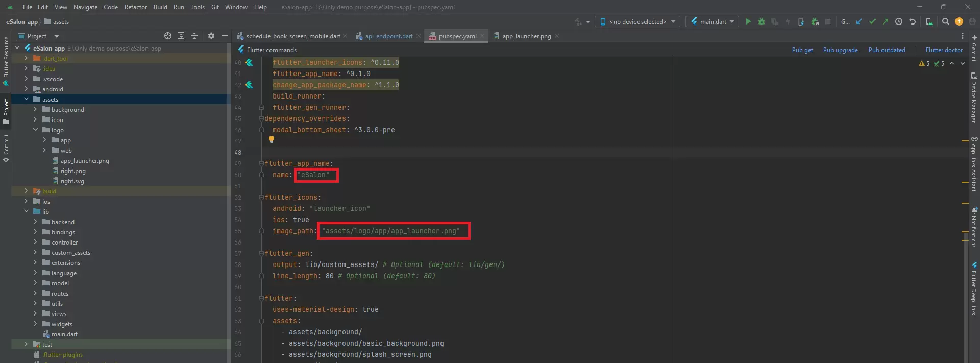This screenshot has width=980, height=363.
Task: Collapse all in Project panel toolbar
Action: pos(194,36)
